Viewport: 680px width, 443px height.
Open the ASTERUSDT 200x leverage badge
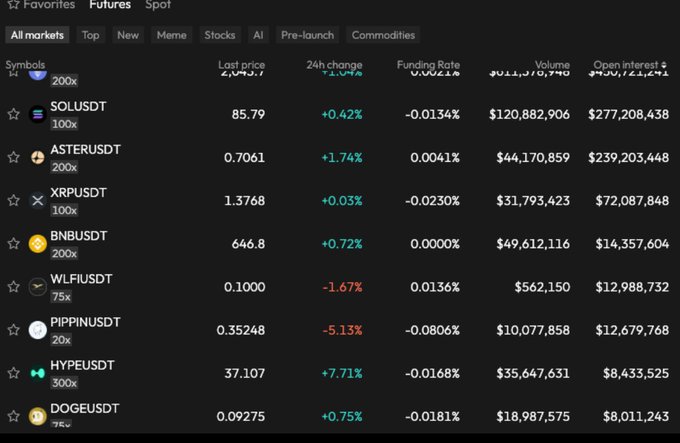coord(64,167)
